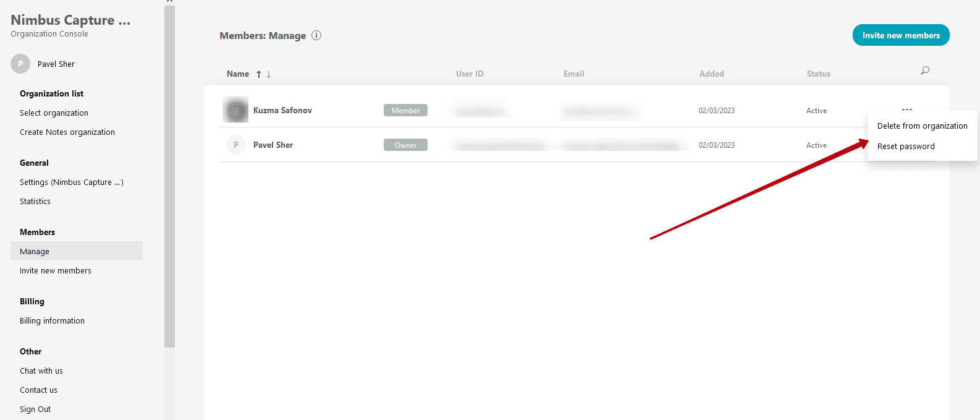
Task: Click Pavel Sher's Active status
Action: point(816,145)
